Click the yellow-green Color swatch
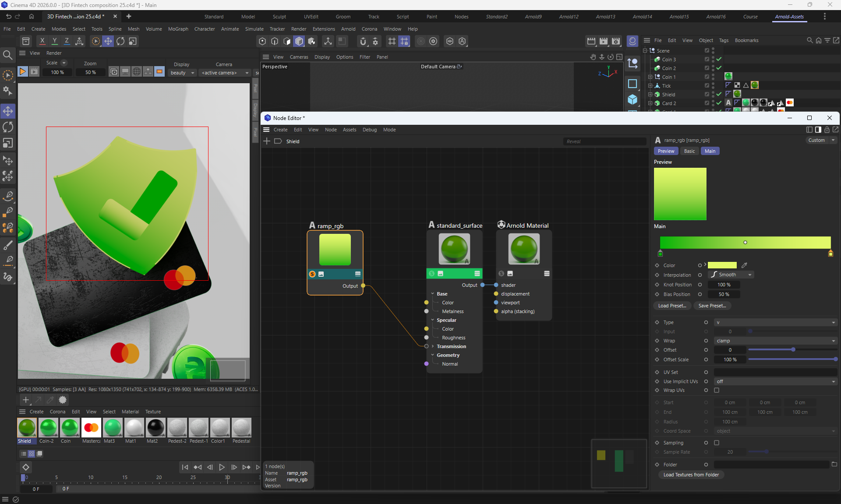Image resolution: width=841 pixels, height=504 pixels. 722,265
